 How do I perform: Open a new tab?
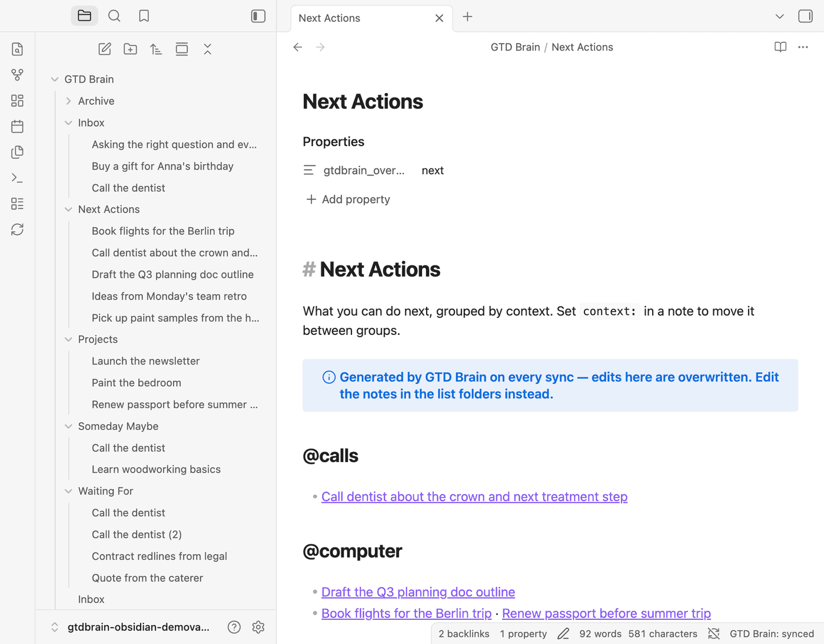pos(467,16)
